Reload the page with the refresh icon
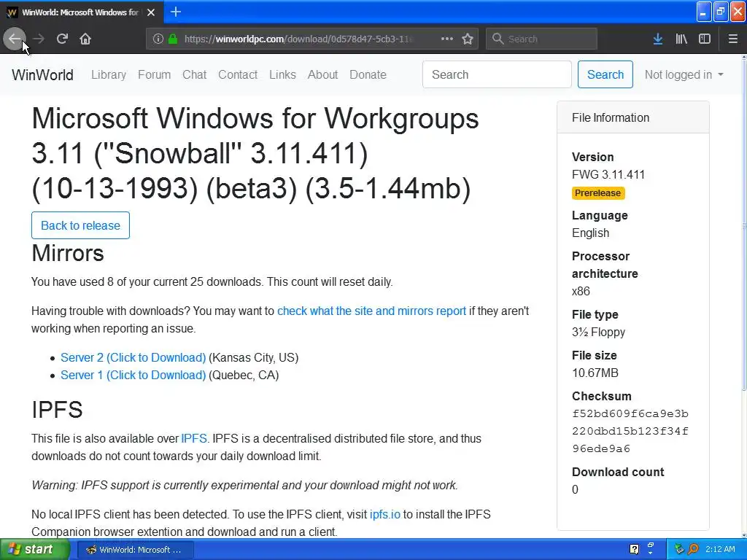 point(62,39)
